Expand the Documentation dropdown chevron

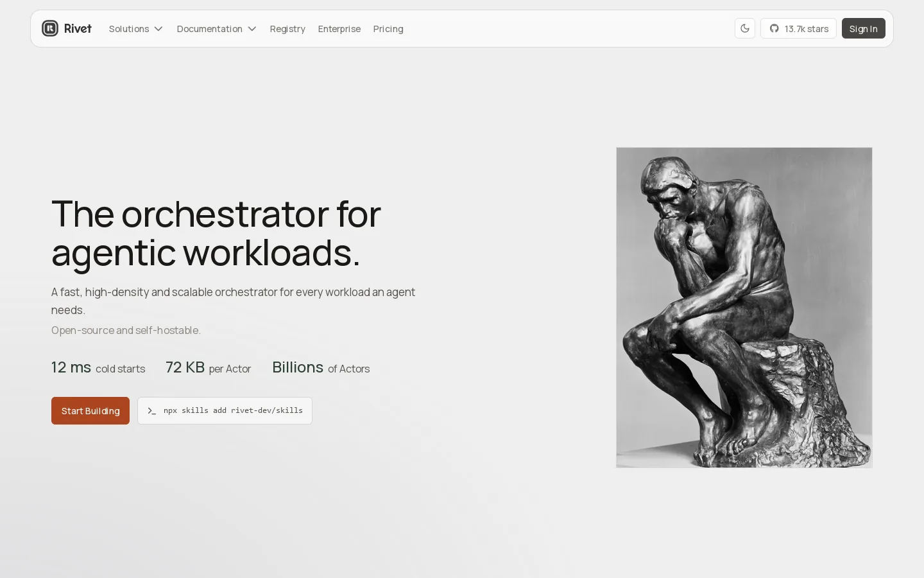click(x=252, y=29)
